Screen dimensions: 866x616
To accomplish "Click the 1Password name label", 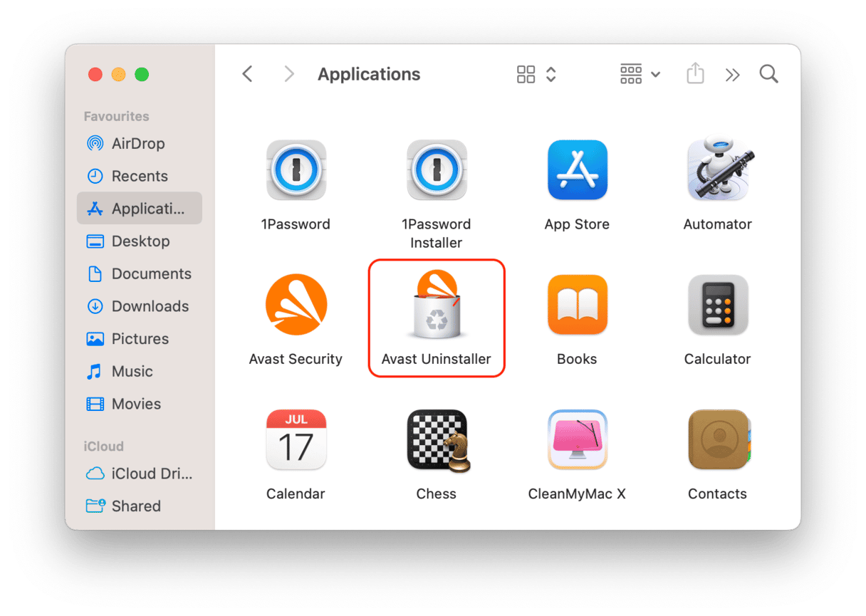I will (x=296, y=224).
